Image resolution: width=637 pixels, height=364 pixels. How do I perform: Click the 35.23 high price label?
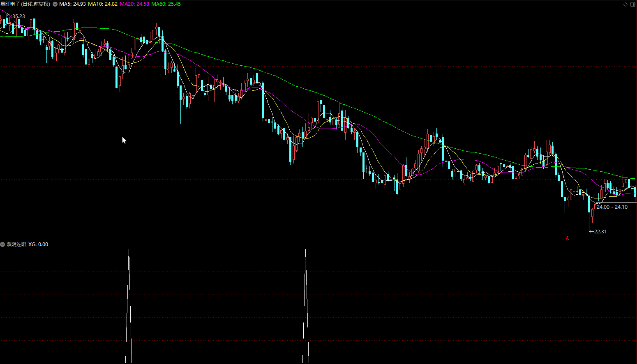[18, 16]
